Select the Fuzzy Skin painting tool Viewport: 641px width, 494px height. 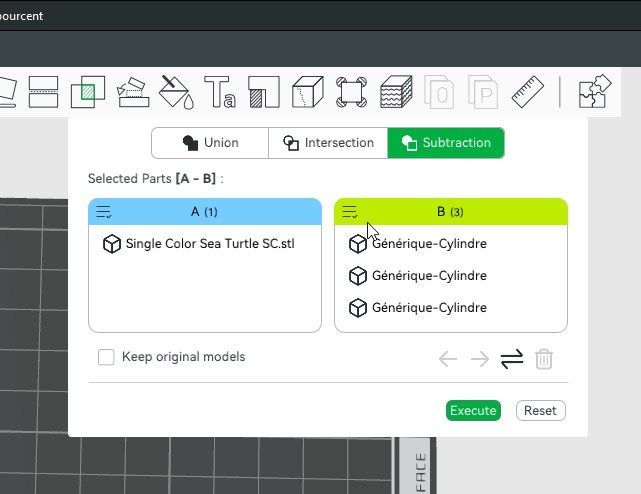396,92
